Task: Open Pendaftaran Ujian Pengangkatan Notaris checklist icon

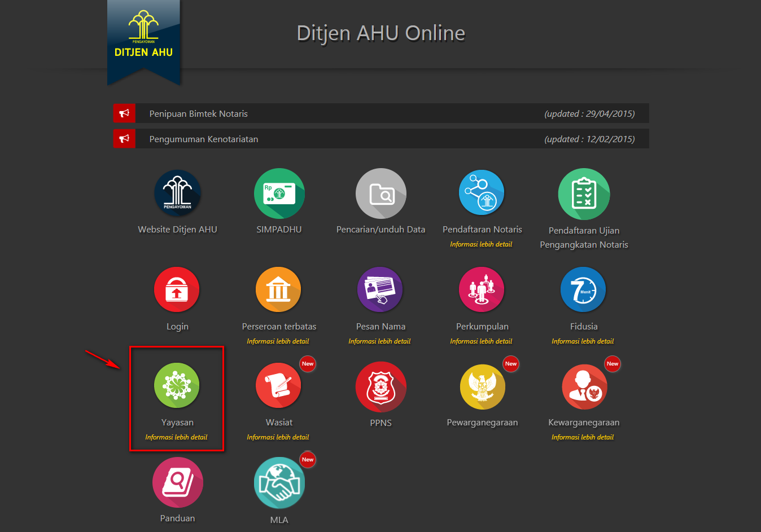Action: [584, 194]
